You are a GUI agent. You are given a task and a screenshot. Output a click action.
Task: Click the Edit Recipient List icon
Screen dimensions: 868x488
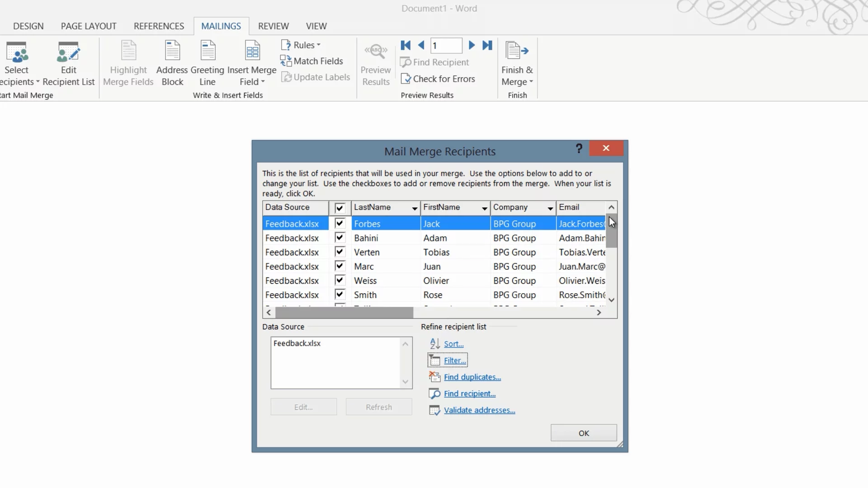[68, 52]
